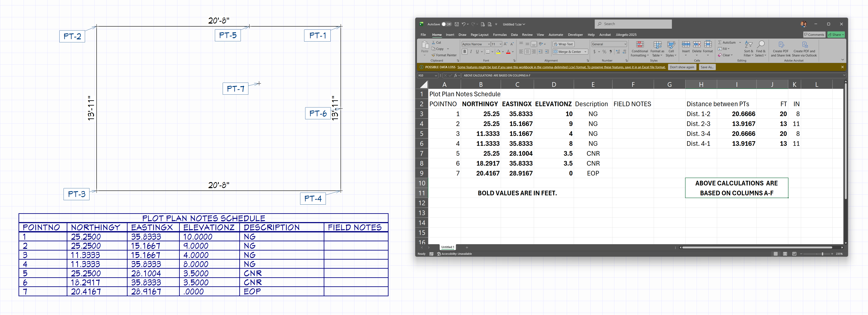Open Conditional Formatting
This screenshot has height=315, width=868.
coord(640,45)
